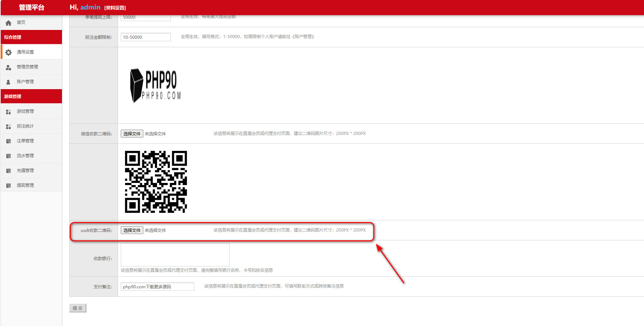Click the 流水管理 sidebar icon
The width and height of the screenshot is (644, 326).
[8, 156]
